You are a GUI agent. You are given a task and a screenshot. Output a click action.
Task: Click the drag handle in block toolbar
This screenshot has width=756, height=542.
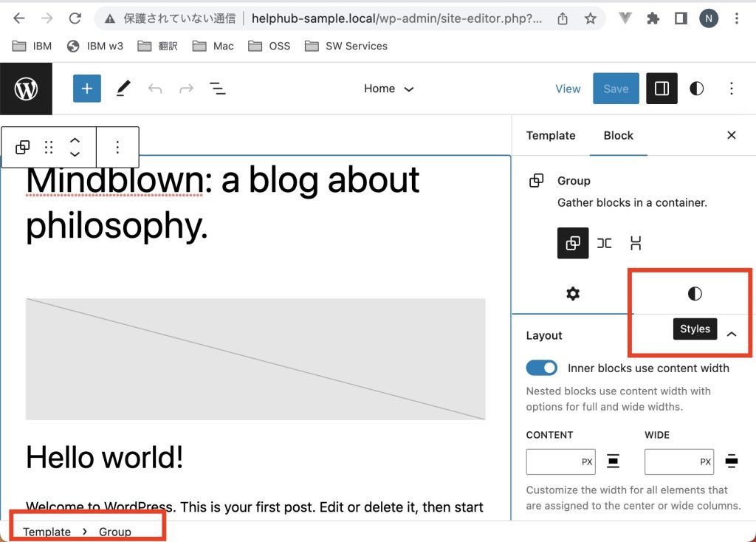pos(49,147)
